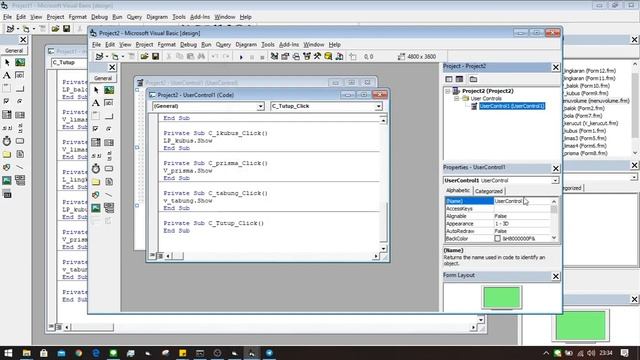This screenshot has height=360, width=640.
Task: Open the C_Tutup_Click procedure dropdown
Action: pyautogui.click(x=378, y=106)
